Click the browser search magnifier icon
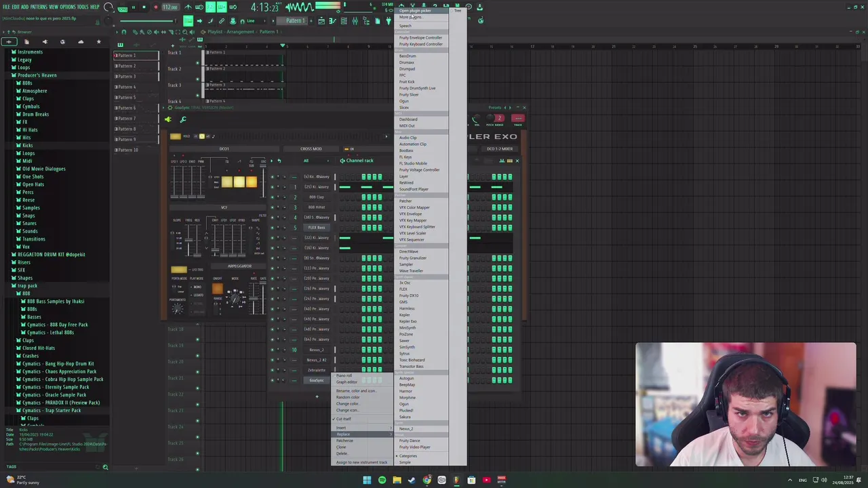 [105, 467]
